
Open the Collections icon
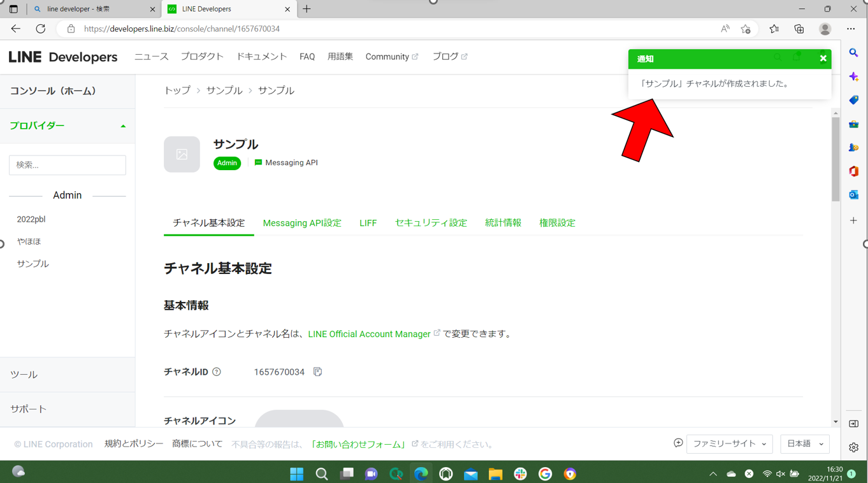pyautogui.click(x=799, y=29)
